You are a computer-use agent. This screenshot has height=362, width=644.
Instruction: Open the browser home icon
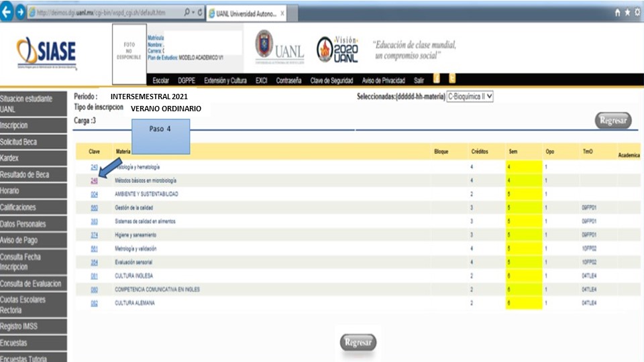[x=618, y=12]
